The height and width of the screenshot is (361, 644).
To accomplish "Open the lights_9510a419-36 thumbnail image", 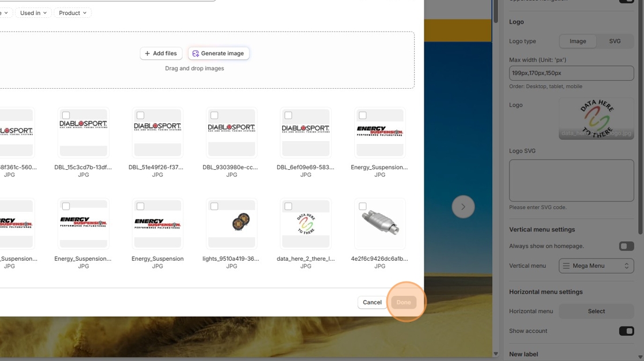I will pyautogui.click(x=232, y=224).
